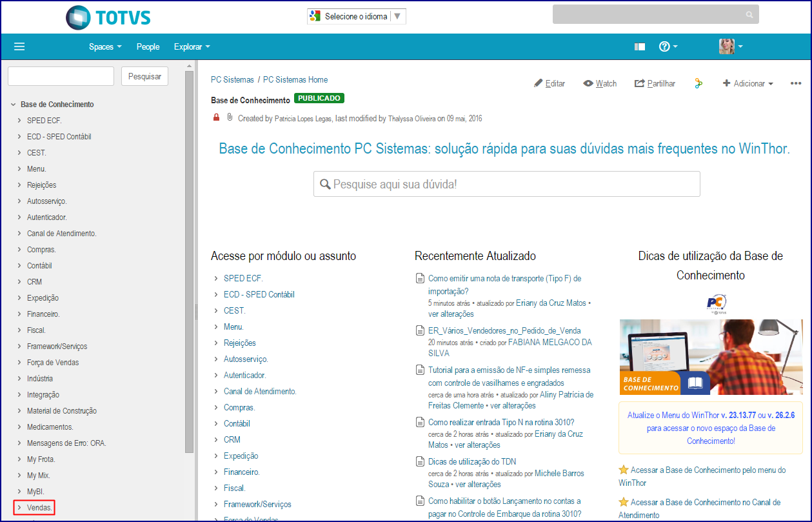Toggle the sidebar layout icon
The width and height of the screenshot is (812, 522).
pyautogui.click(x=640, y=46)
